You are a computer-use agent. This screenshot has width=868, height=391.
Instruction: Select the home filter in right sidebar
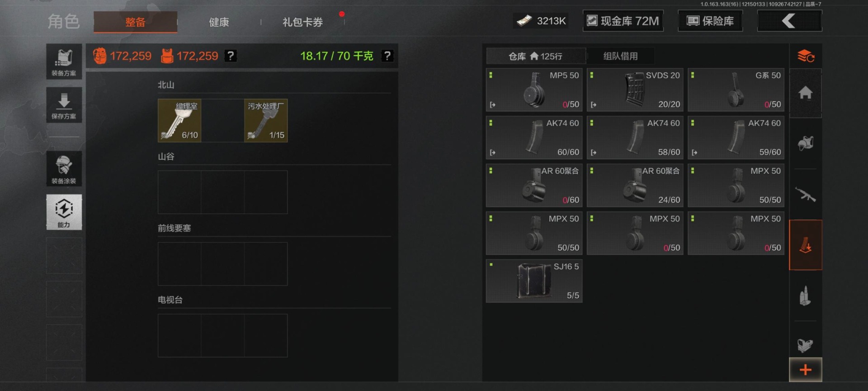point(806,93)
